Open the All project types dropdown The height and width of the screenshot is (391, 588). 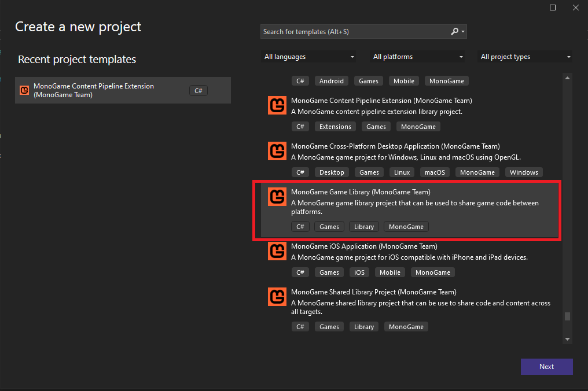[525, 57]
